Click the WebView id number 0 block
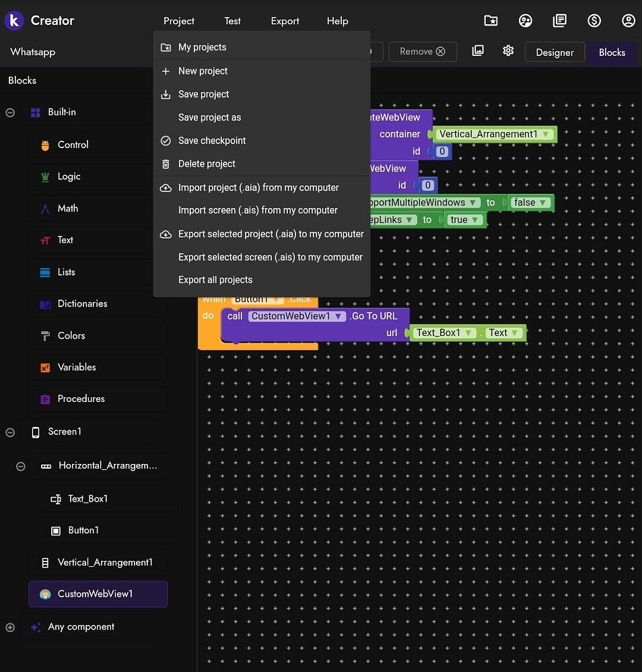 click(x=427, y=185)
